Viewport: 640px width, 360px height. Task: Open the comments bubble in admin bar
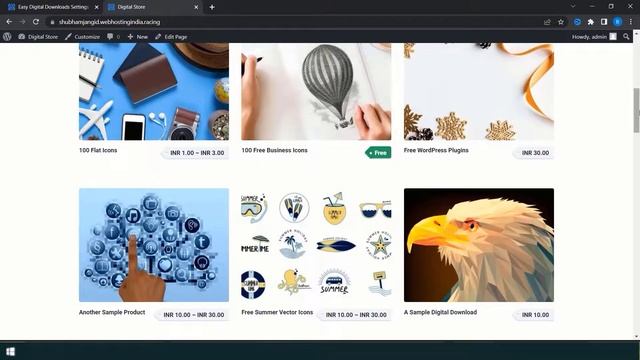click(113, 37)
